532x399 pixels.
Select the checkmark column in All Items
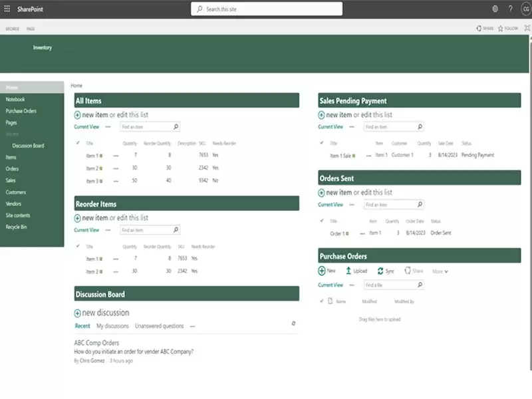click(x=78, y=144)
